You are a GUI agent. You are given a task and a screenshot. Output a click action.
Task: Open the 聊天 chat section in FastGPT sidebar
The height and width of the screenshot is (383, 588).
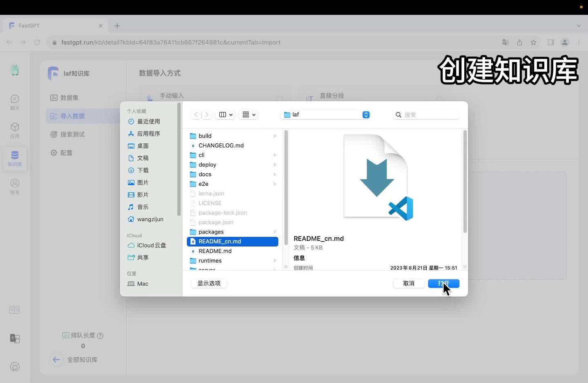pyautogui.click(x=15, y=102)
